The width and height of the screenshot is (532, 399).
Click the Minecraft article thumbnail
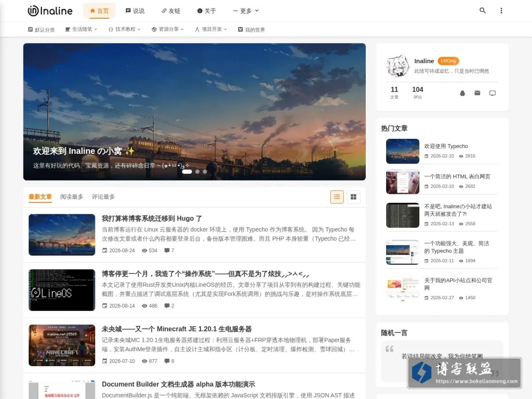point(62,345)
